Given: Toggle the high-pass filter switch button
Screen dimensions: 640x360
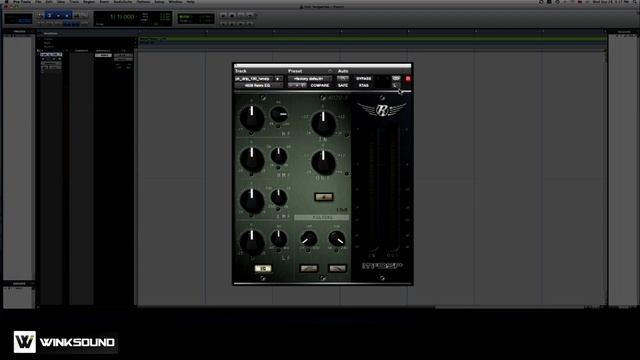Looking at the screenshot, I should (x=309, y=268).
